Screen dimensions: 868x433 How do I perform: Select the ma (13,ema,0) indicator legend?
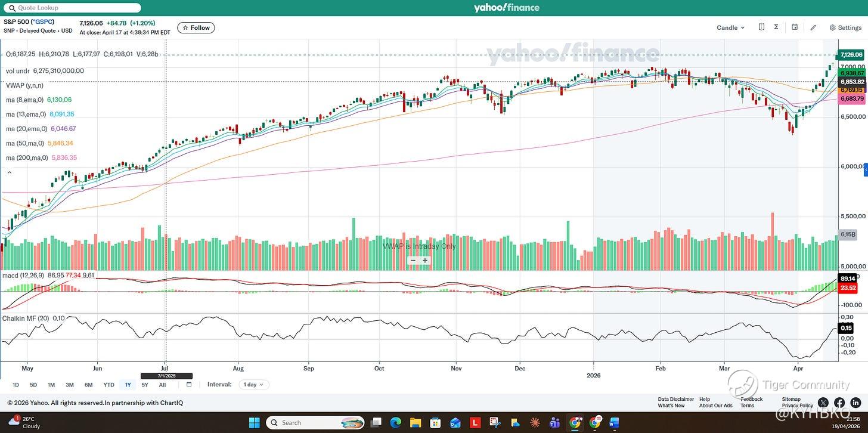40,114
